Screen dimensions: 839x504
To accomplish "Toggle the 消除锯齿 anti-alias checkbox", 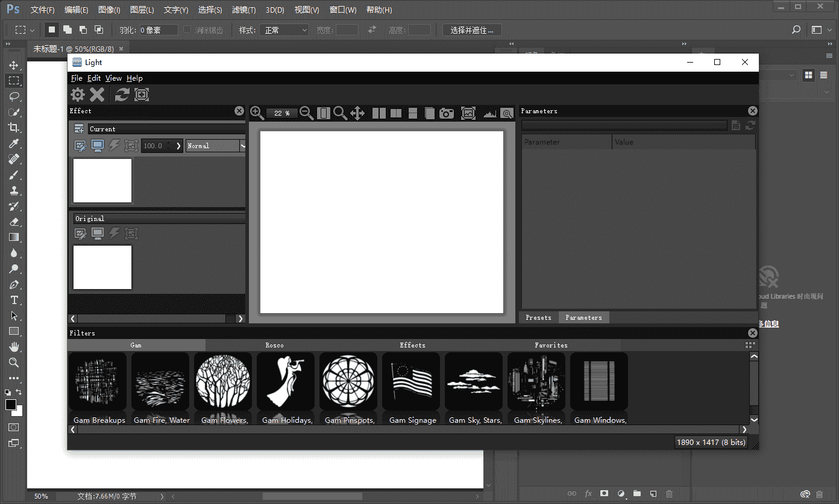I will pyautogui.click(x=187, y=30).
